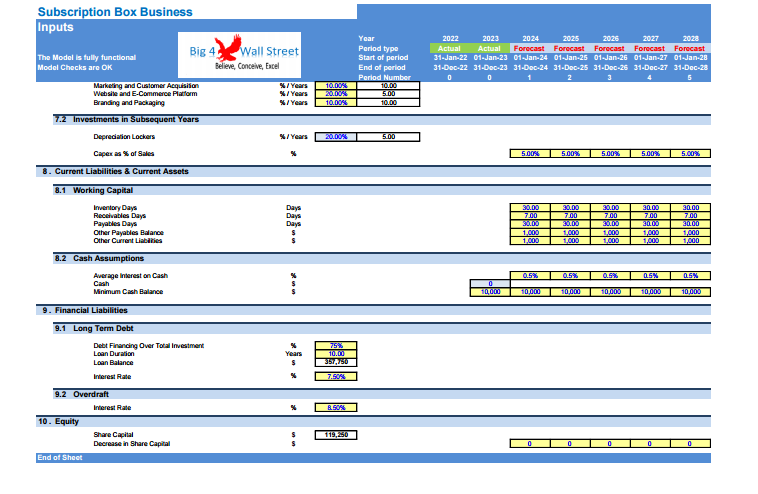Screen dimensions: 758x494
Task: Edit Debt Financing Over Total Investment 75% cell
Action: tap(336, 346)
